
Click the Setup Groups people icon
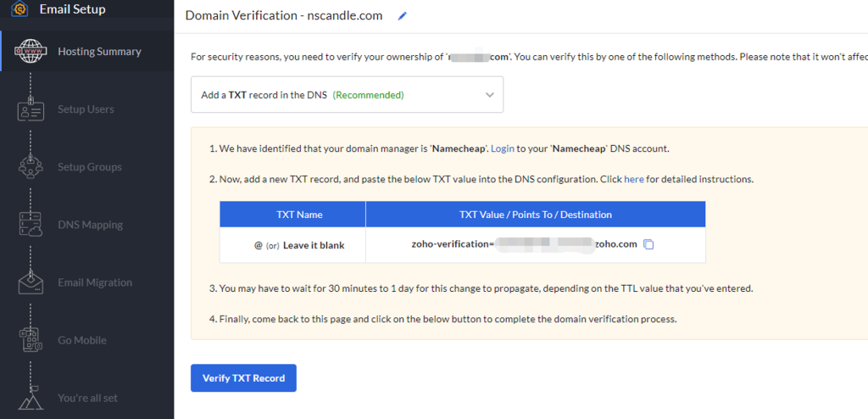click(31, 167)
